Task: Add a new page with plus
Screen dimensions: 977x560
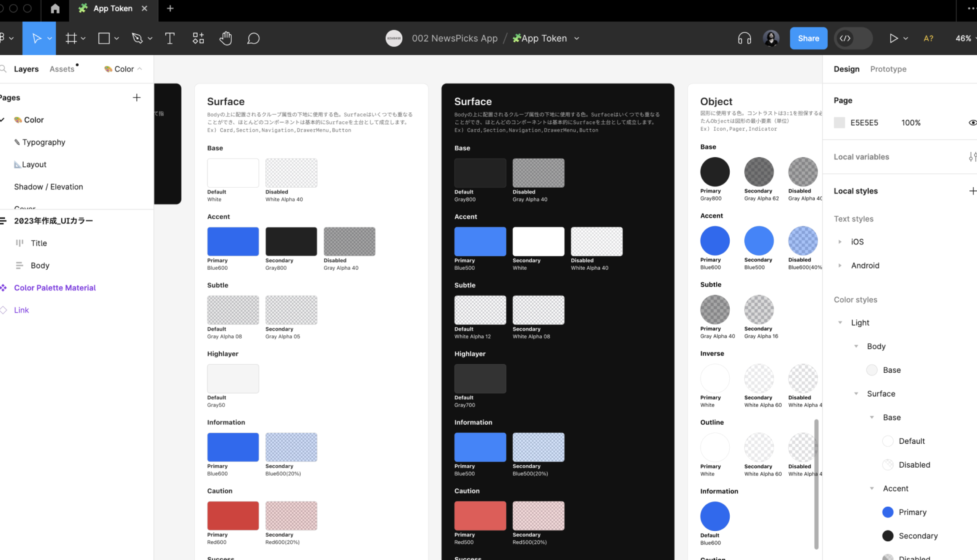Action: coord(137,98)
